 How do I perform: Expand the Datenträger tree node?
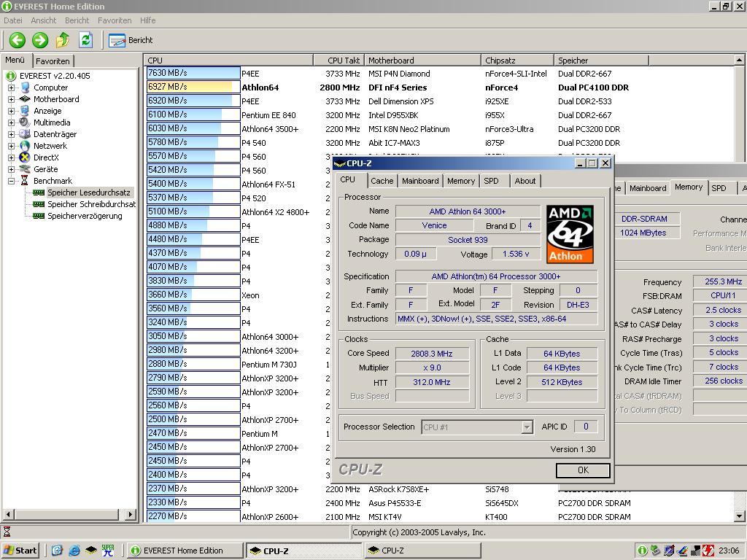tap(11, 134)
